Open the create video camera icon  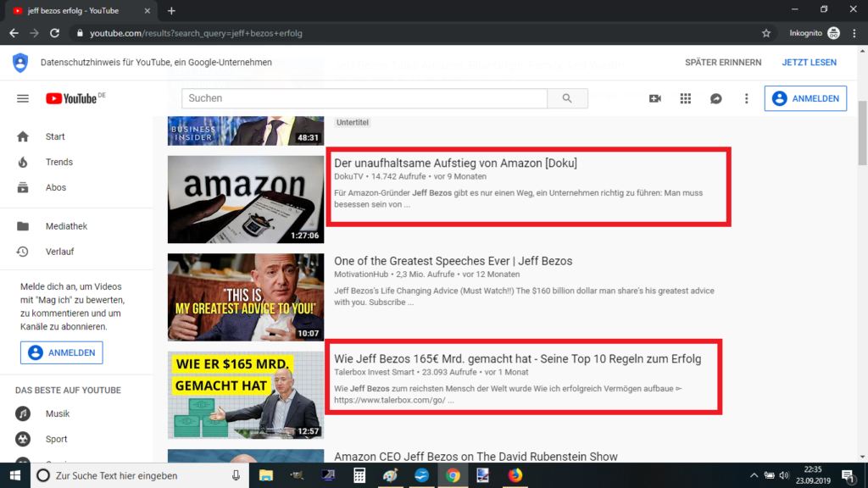pos(655,98)
